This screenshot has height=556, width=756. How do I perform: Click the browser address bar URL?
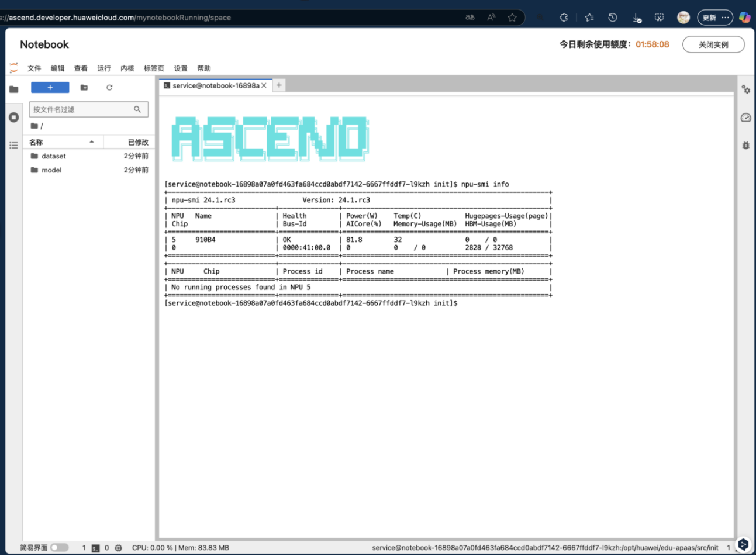point(117,18)
